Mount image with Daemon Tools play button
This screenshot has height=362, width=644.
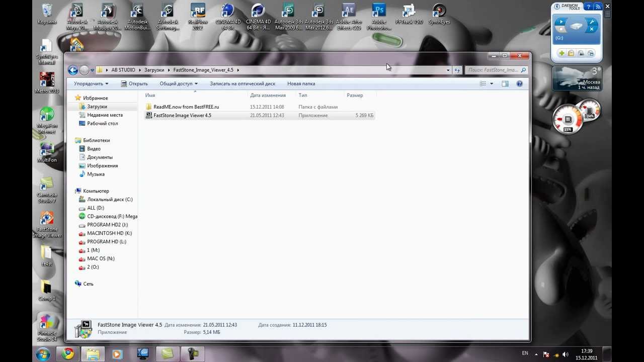[x=561, y=22]
